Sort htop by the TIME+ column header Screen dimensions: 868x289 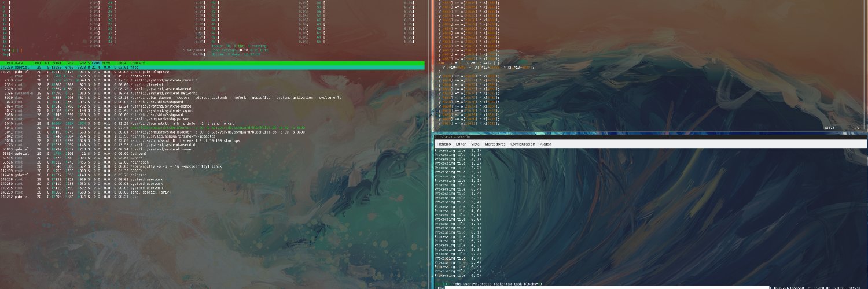[122, 63]
